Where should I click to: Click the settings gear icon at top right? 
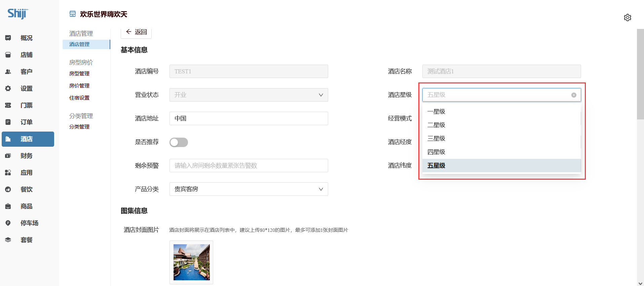[x=627, y=17]
